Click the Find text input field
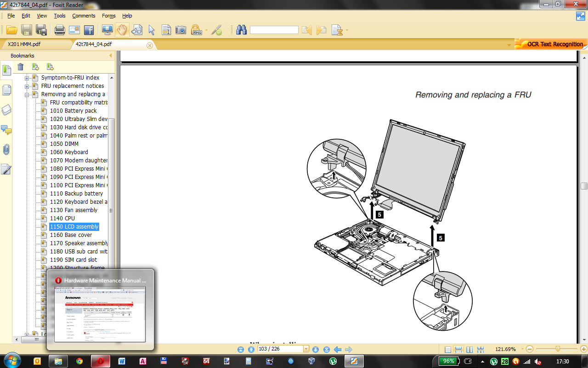The height and width of the screenshot is (368, 588). pos(274,30)
